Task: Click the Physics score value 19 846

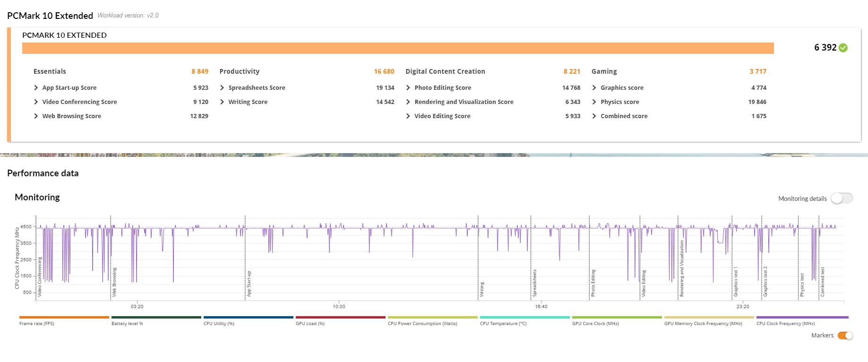Action: (757, 102)
